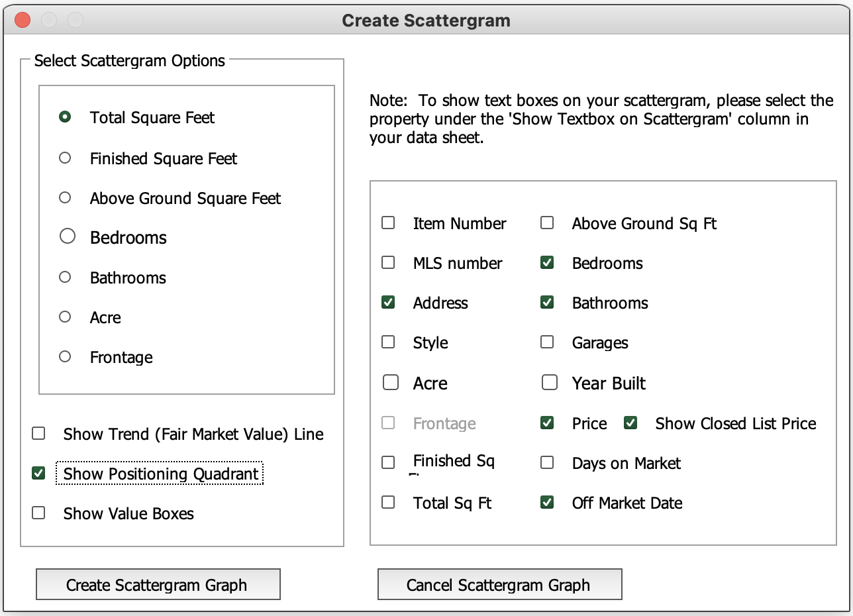Check the Item Number checkbox
Viewport: 853px width, 616px height.
click(389, 223)
